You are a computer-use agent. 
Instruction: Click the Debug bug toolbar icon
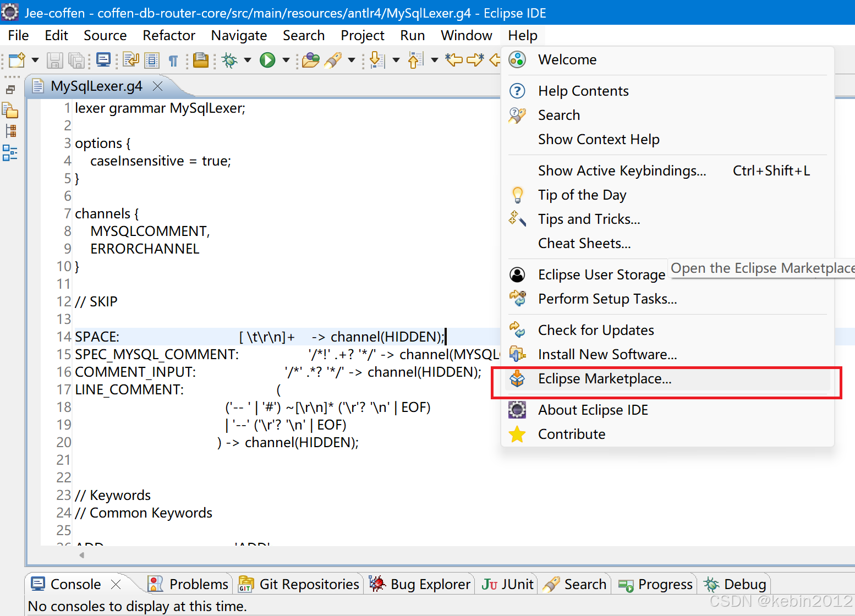230,60
